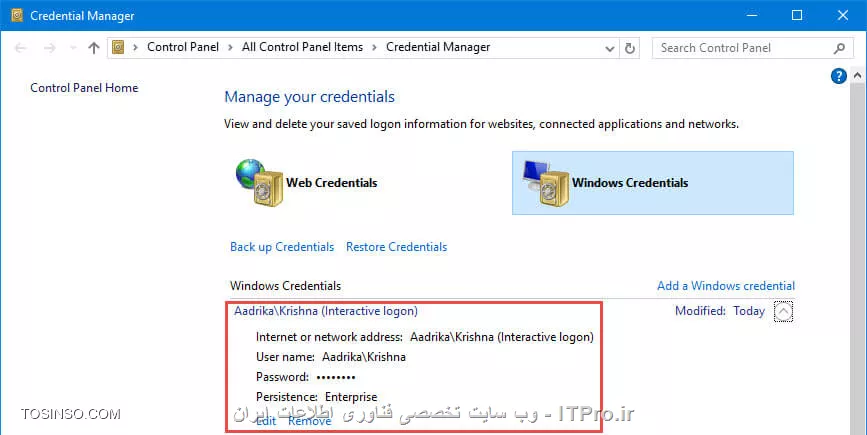The image size is (867, 435).
Task: Click the Restore Credentials link
Action: 396,247
